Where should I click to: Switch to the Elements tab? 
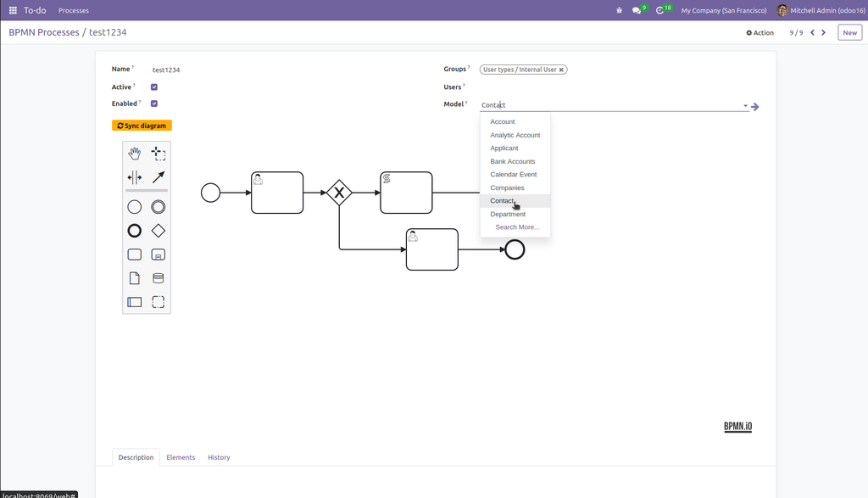pos(181,457)
